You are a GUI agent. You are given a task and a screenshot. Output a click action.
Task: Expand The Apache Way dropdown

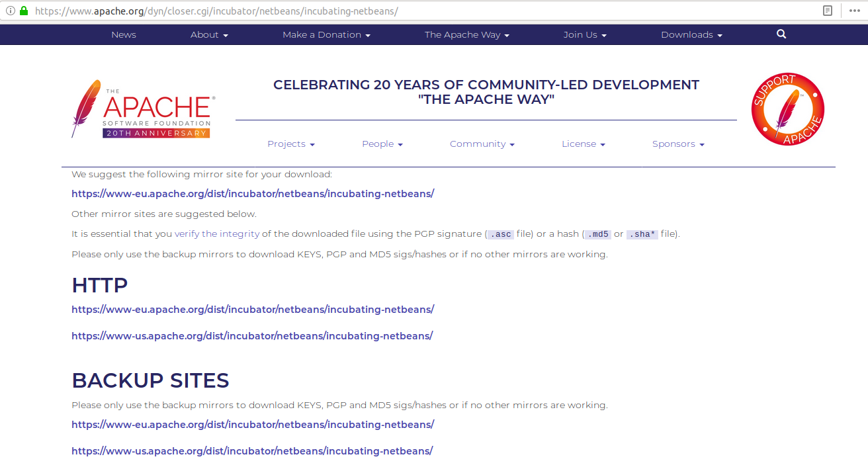[467, 35]
